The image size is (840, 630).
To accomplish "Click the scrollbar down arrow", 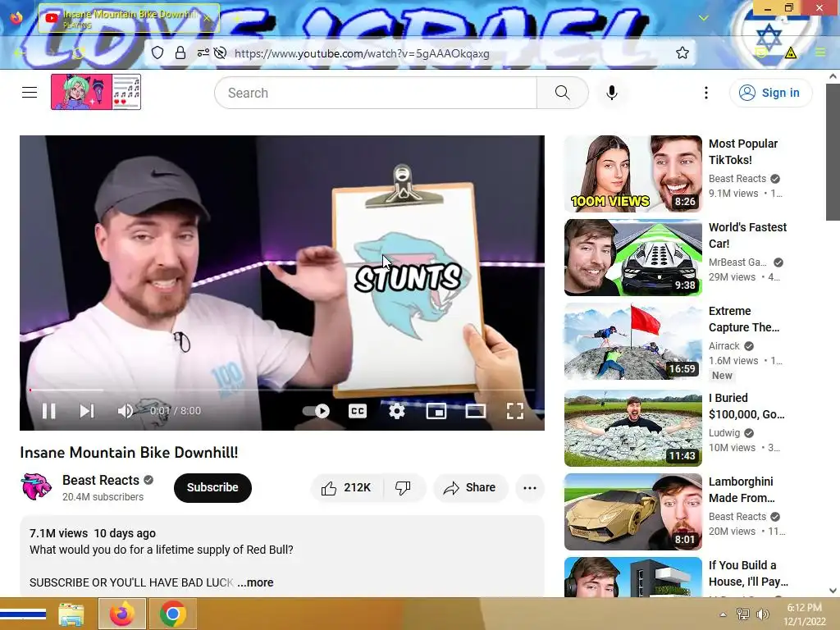I will (833, 591).
